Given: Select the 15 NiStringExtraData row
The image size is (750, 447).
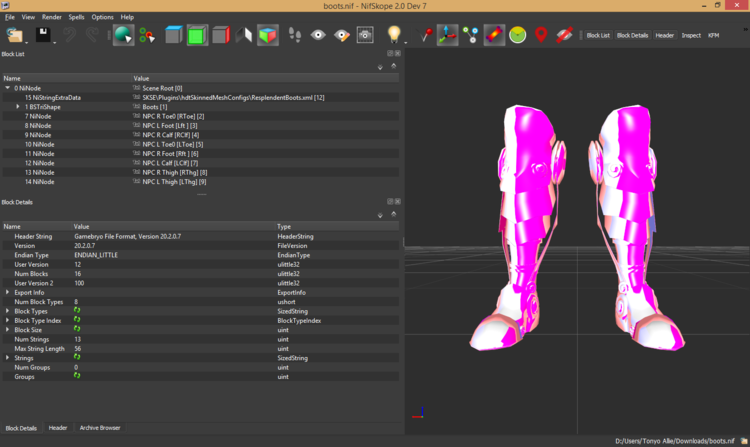Looking at the screenshot, I should 200,98.
